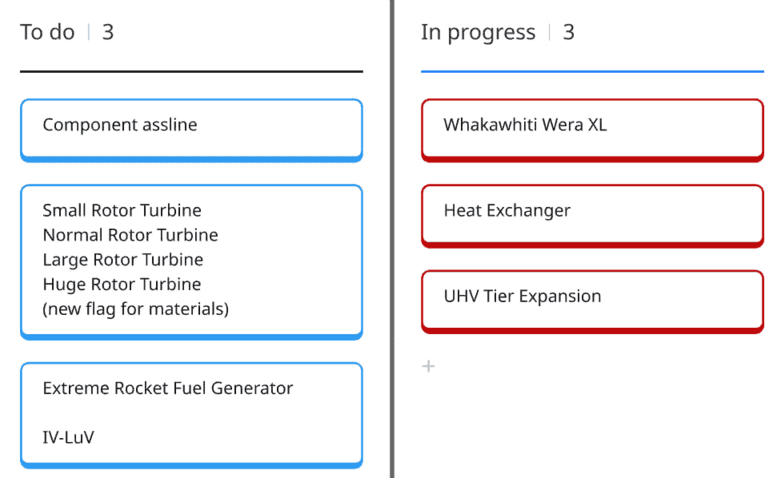The width and height of the screenshot is (781, 478).
Task: Click the To do column title
Action: coord(47,32)
